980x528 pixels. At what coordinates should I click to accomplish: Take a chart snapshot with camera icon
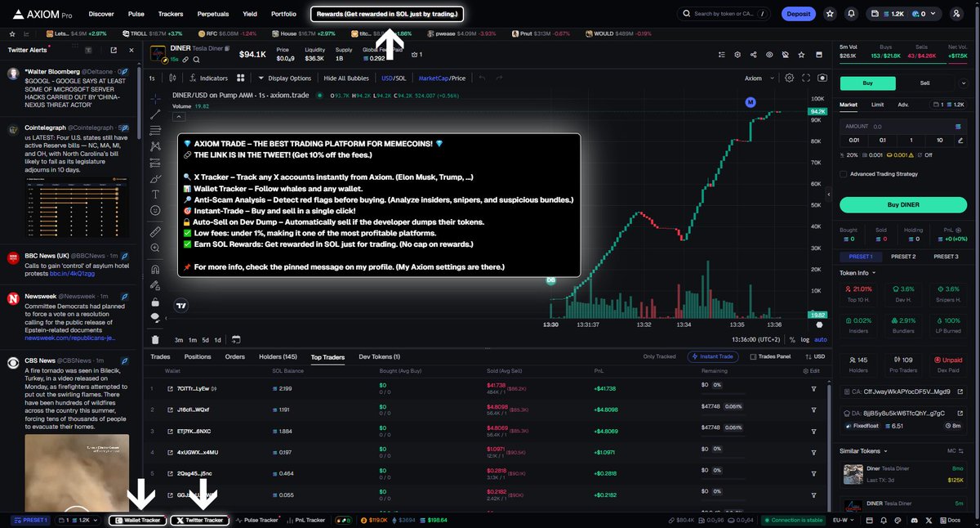tap(822, 78)
